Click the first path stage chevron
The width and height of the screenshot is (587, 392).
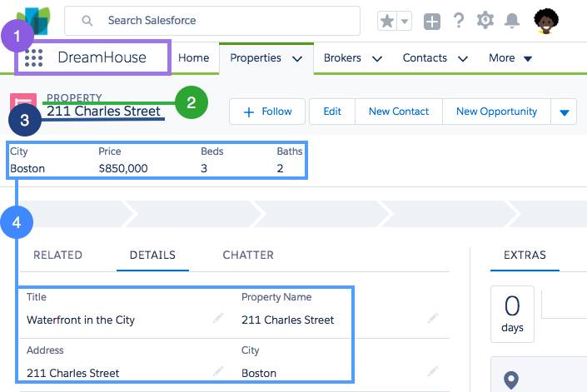[77, 214]
